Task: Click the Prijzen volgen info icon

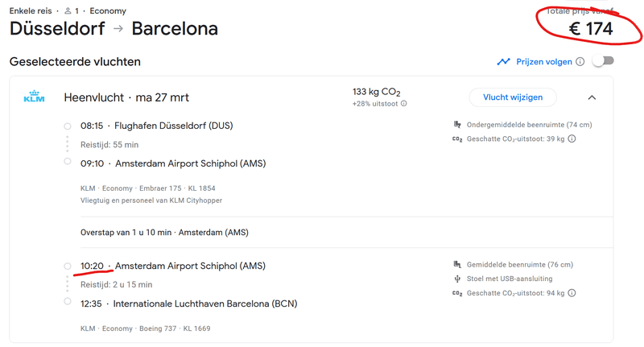Action: (580, 62)
